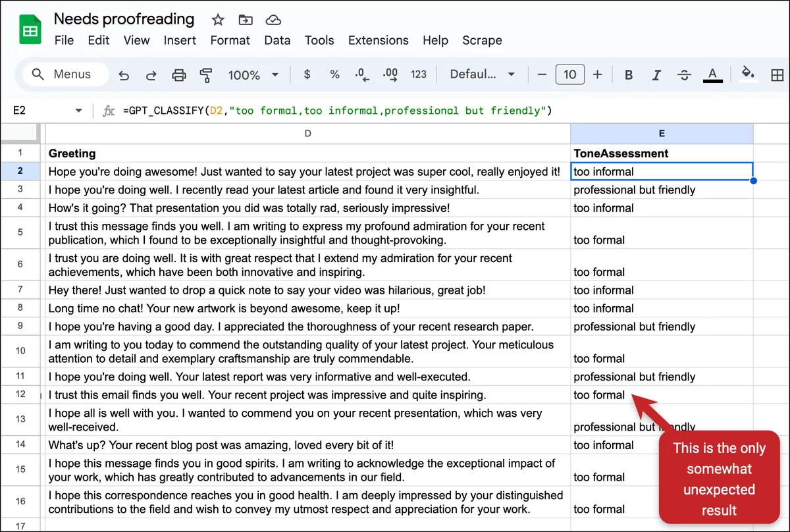This screenshot has width=790, height=532.
Task: Expand the Name box dropdown arrow
Action: pos(79,111)
